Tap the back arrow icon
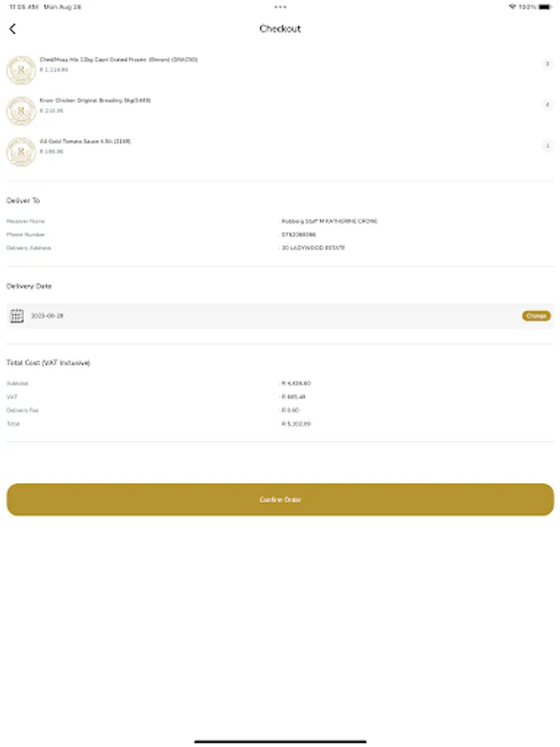Viewport: 560px width, 747px height. (x=12, y=29)
